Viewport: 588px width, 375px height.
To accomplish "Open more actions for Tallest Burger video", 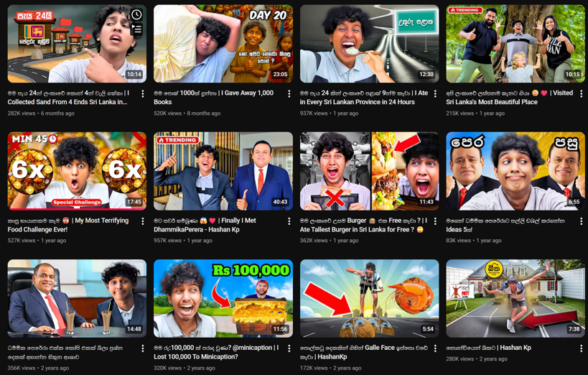I will click(435, 221).
